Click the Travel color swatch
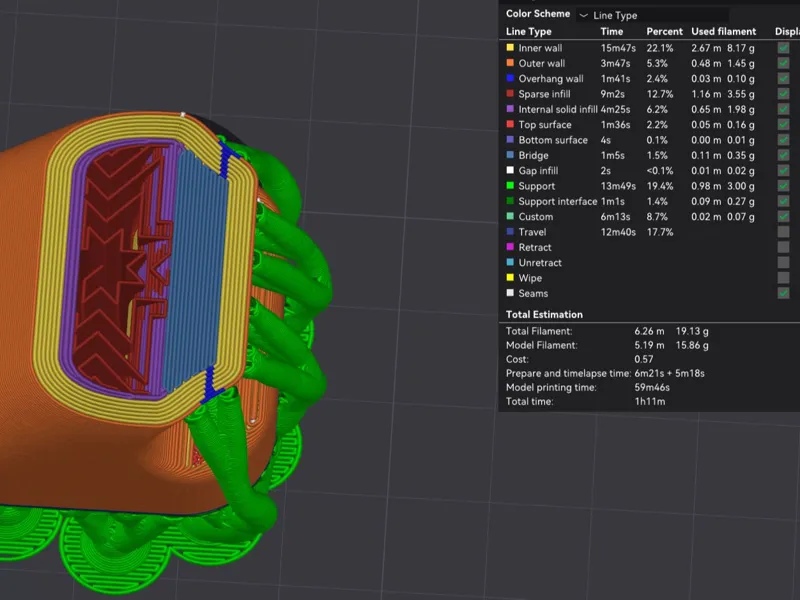Screen dimensions: 800x600 click(510, 231)
